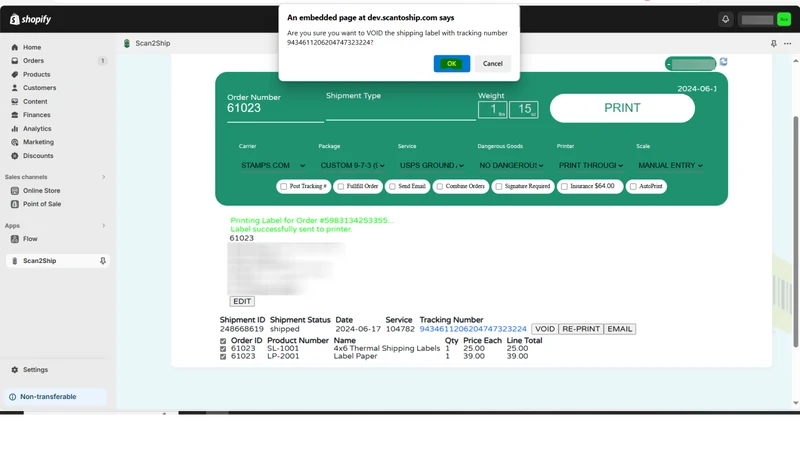
Task: Click the Shopify logo
Action: [x=31, y=19]
